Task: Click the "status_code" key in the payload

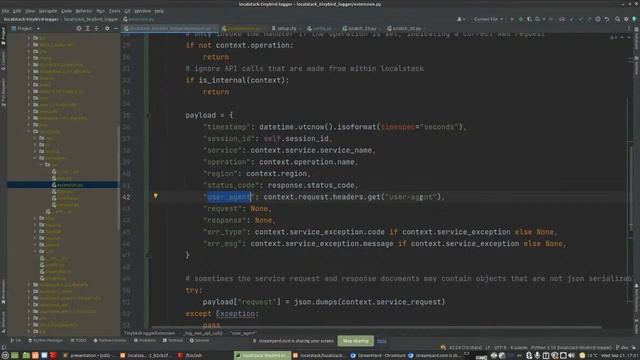Action: tap(230, 185)
